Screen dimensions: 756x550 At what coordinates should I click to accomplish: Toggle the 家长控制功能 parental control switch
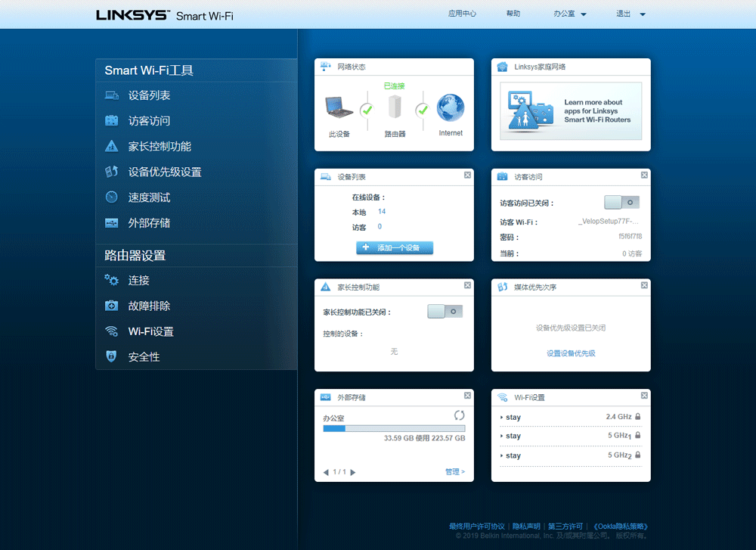click(x=445, y=311)
